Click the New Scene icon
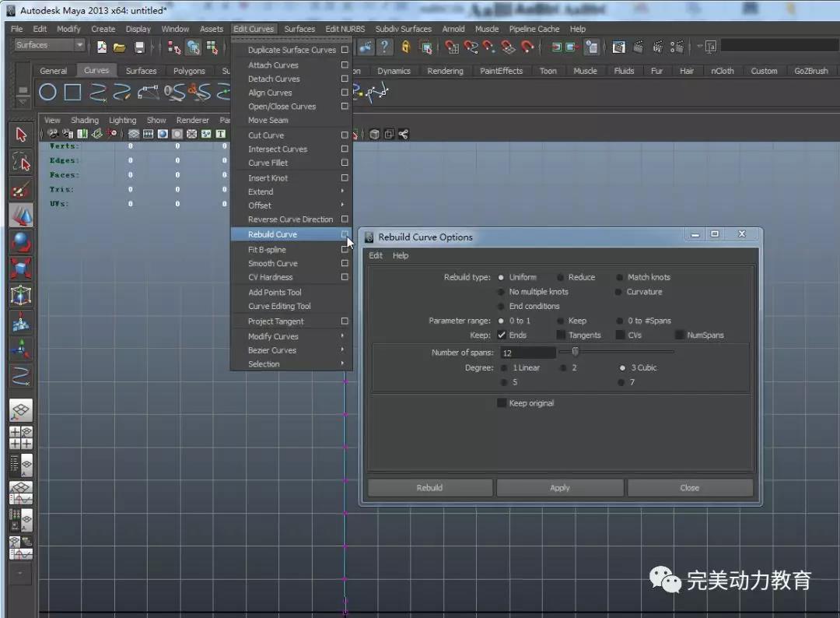 [x=101, y=47]
